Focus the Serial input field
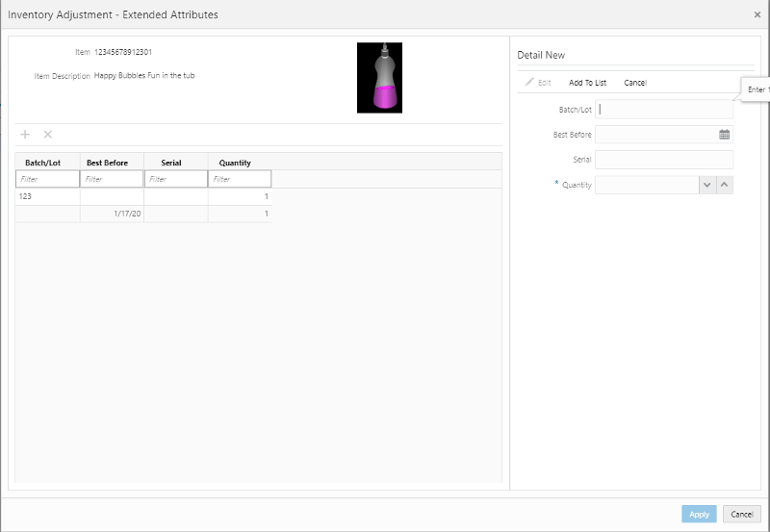This screenshot has width=770, height=532. (664, 160)
